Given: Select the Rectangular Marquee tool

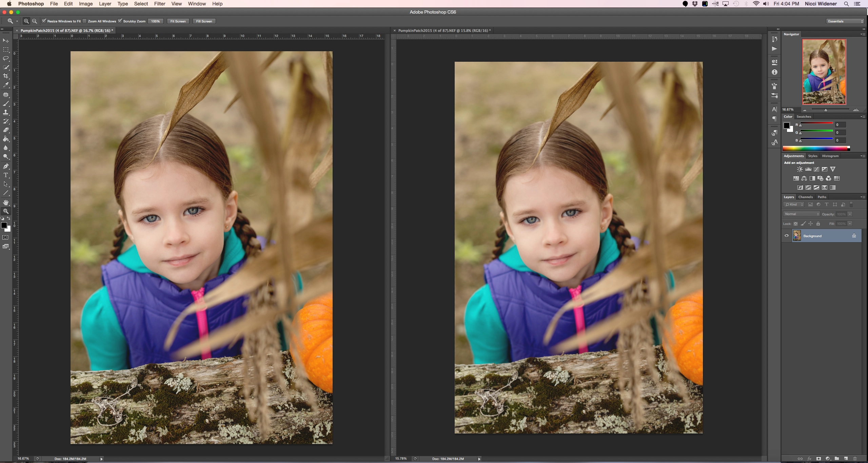Looking at the screenshot, I should coord(6,50).
